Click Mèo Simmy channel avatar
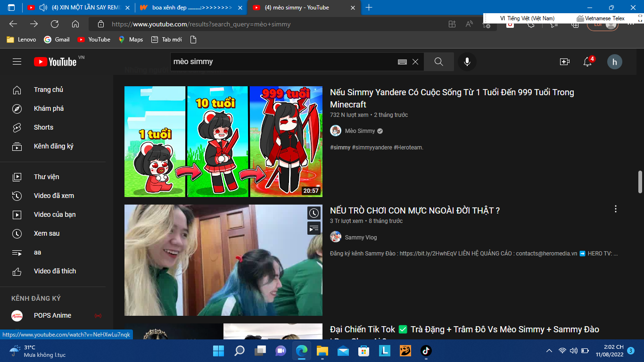The height and width of the screenshot is (362, 644). pyautogui.click(x=336, y=131)
